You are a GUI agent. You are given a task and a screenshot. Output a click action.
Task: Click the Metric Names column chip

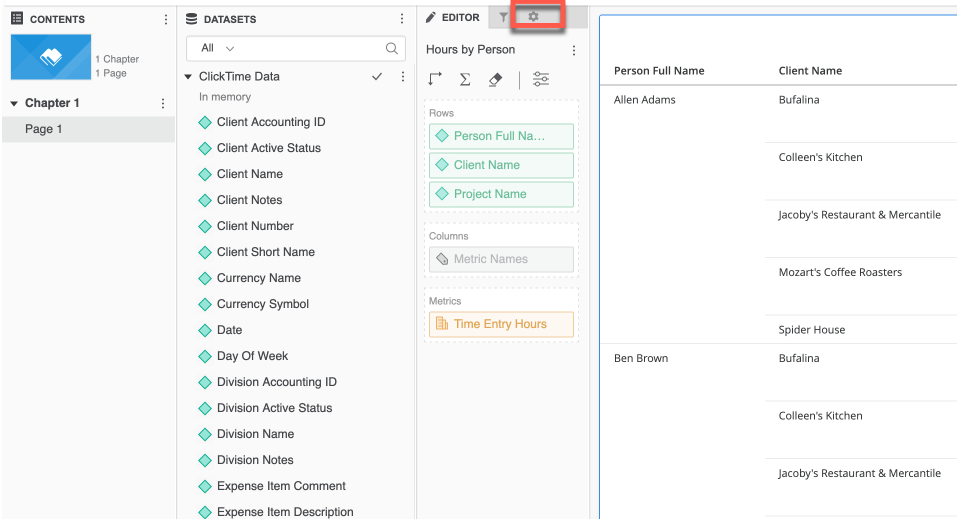(x=501, y=259)
